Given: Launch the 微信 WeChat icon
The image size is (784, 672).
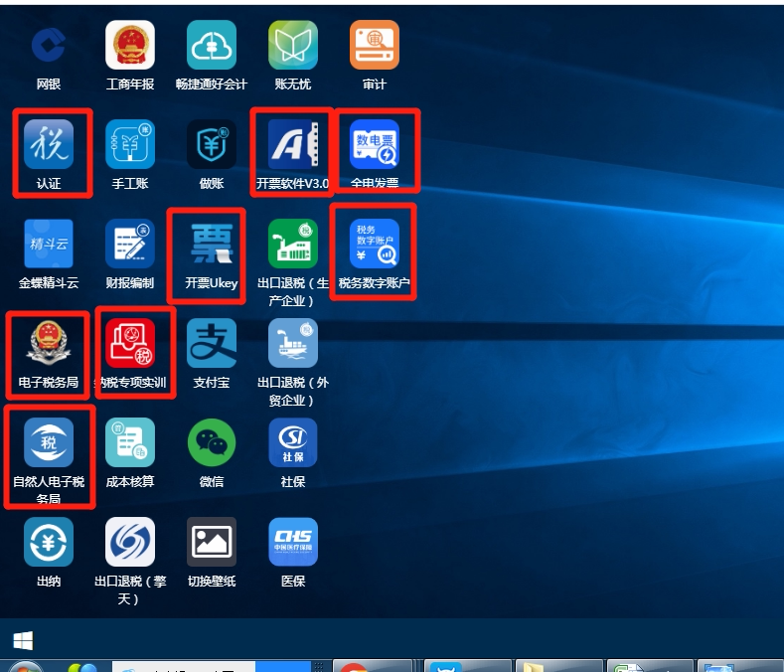Looking at the screenshot, I should coord(212,442).
